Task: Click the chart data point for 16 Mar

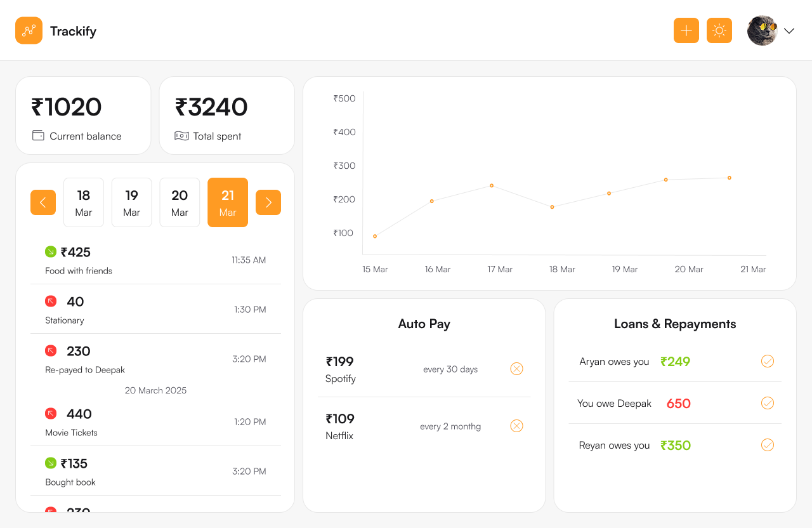Action: pos(432,201)
